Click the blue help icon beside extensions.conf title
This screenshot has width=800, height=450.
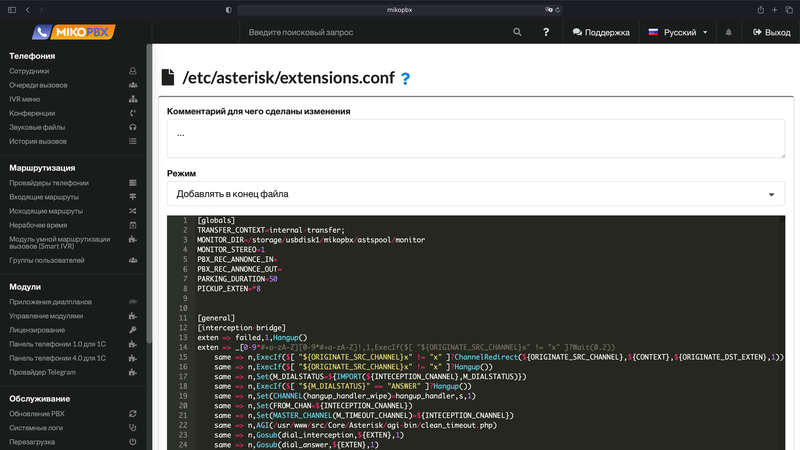(x=405, y=79)
